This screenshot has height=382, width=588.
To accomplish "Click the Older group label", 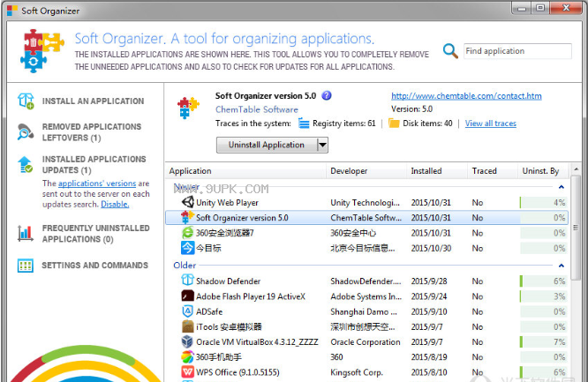I will click(x=185, y=265).
